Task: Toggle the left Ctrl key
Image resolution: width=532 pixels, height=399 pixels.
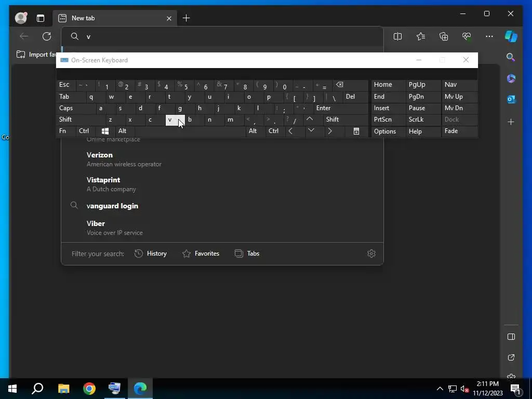Action: pos(86,131)
